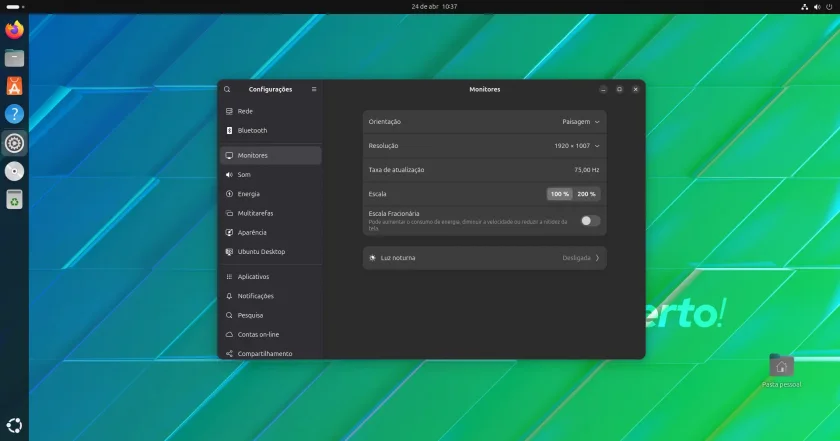The width and height of the screenshot is (840, 441).
Task: Expand the Resolução 1920 × 1007 dropdown
Action: pos(577,146)
